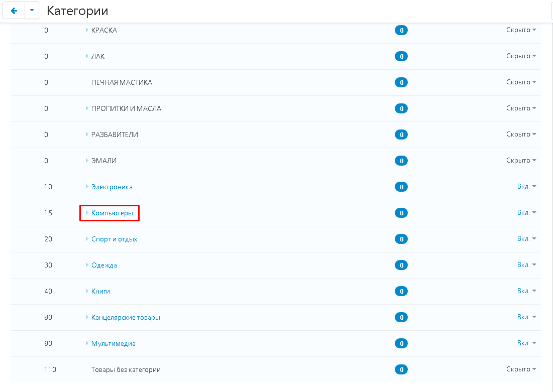Viewport: 553px width, 392px height.
Task: Expand the Канцелярские товары category
Action: [x=87, y=317]
